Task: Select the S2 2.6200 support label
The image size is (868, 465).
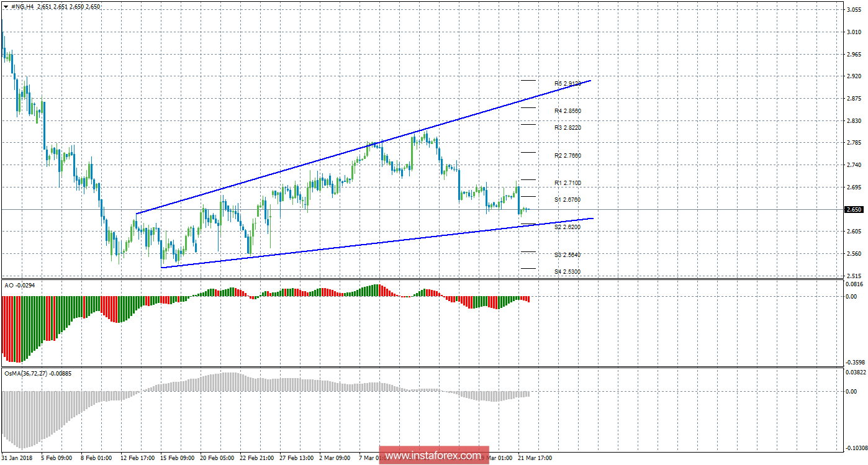Action: click(568, 228)
